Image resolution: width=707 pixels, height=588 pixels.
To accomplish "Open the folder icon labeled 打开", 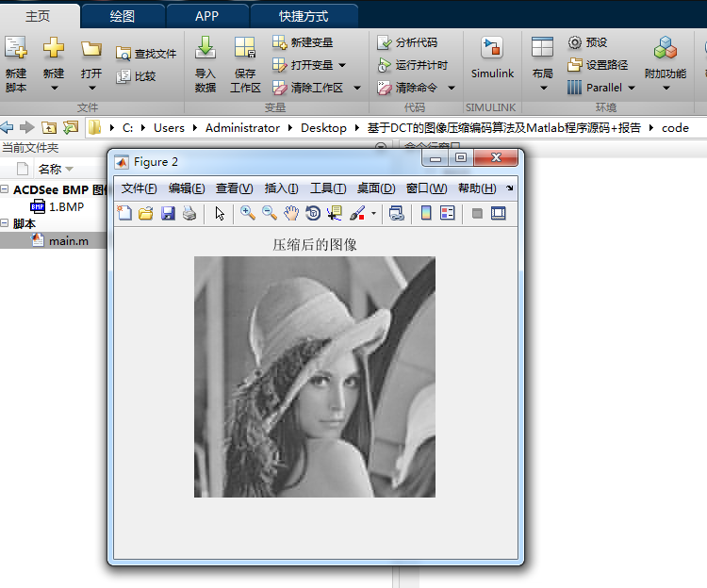I will (x=91, y=49).
